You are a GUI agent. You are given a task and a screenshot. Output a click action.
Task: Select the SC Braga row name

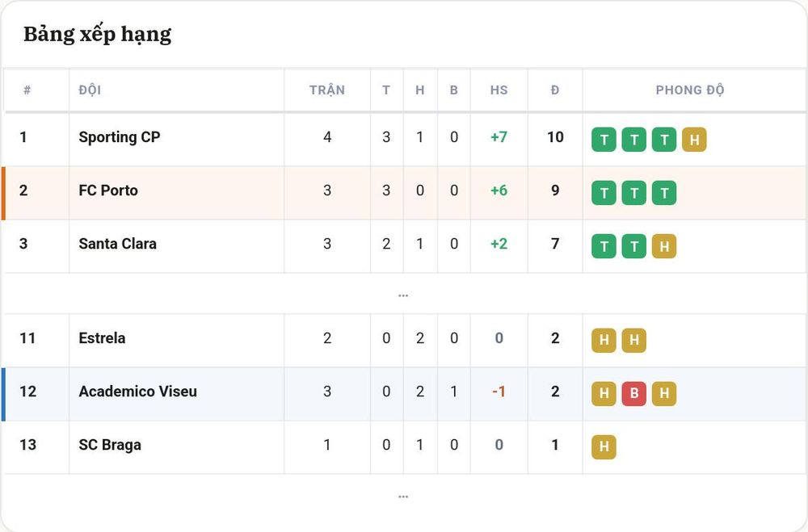pos(110,445)
